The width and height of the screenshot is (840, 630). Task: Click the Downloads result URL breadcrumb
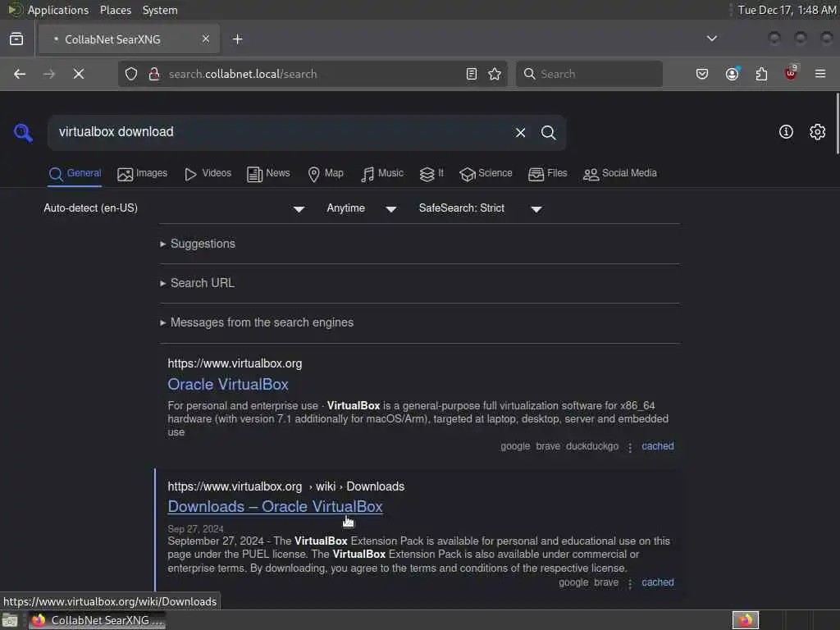click(286, 486)
